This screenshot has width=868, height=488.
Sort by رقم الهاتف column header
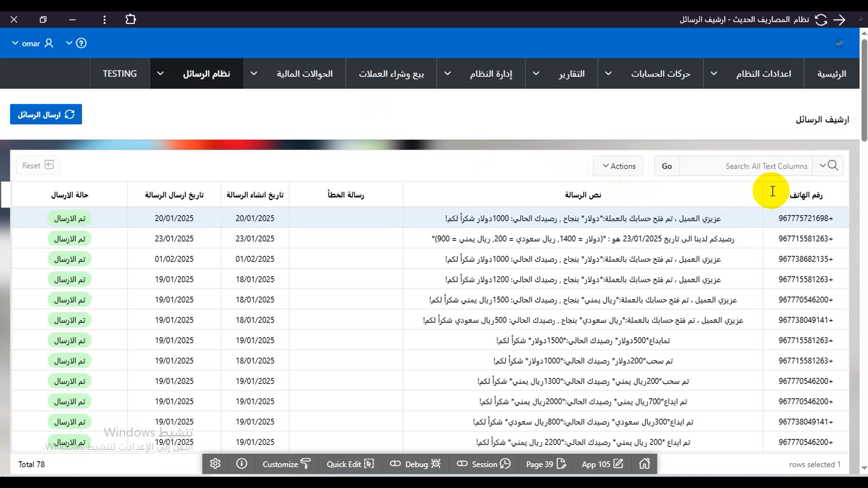(806, 195)
